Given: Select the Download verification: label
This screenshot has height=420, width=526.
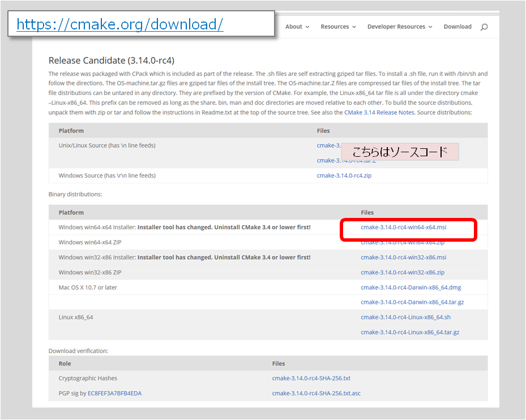Looking at the screenshot, I should pyautogui.click(x=78, y=351).
